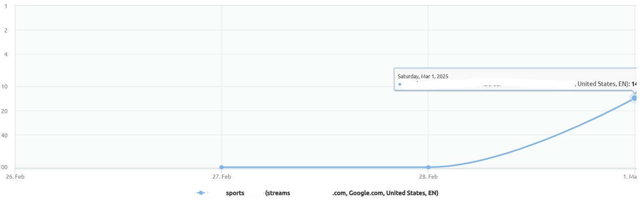The image size is (644, 200).
Task: Click the tooltip date Saturday, Mar 1, 2025
Action: point(423,76)
